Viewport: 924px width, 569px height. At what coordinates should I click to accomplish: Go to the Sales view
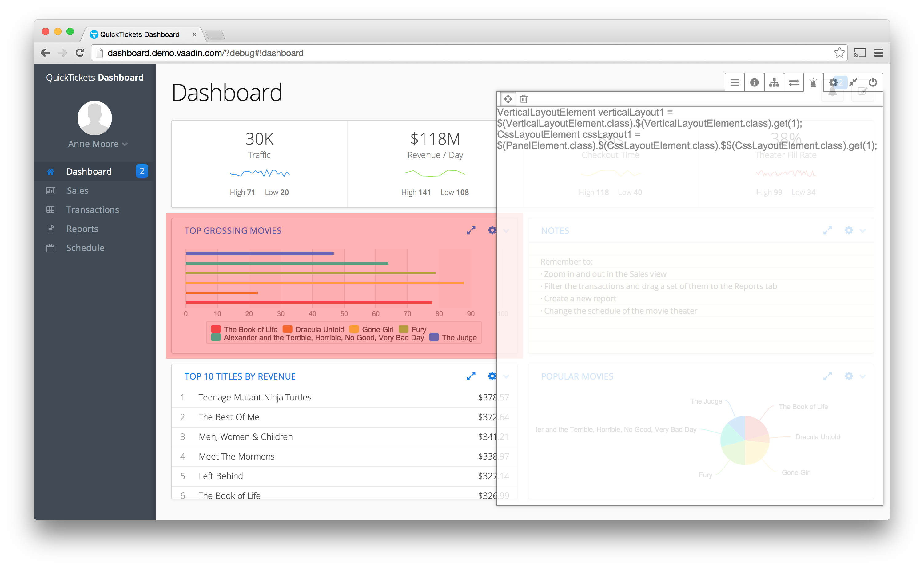point(77,190)
